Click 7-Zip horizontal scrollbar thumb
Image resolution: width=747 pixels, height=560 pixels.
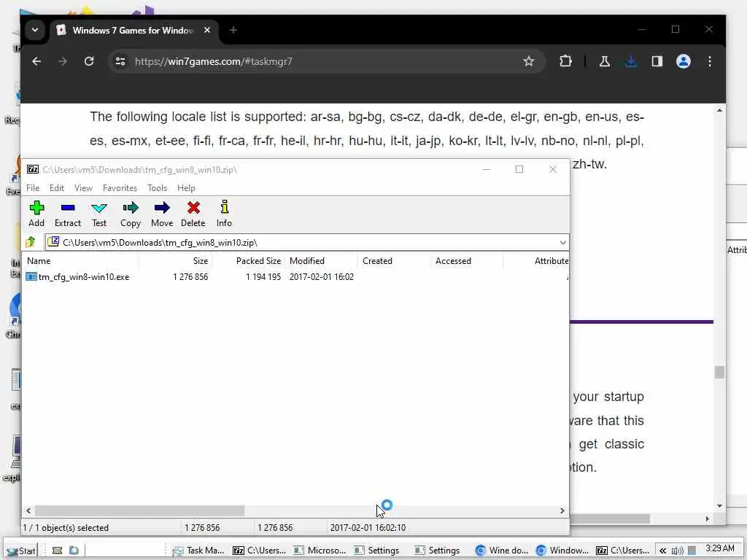139,511
